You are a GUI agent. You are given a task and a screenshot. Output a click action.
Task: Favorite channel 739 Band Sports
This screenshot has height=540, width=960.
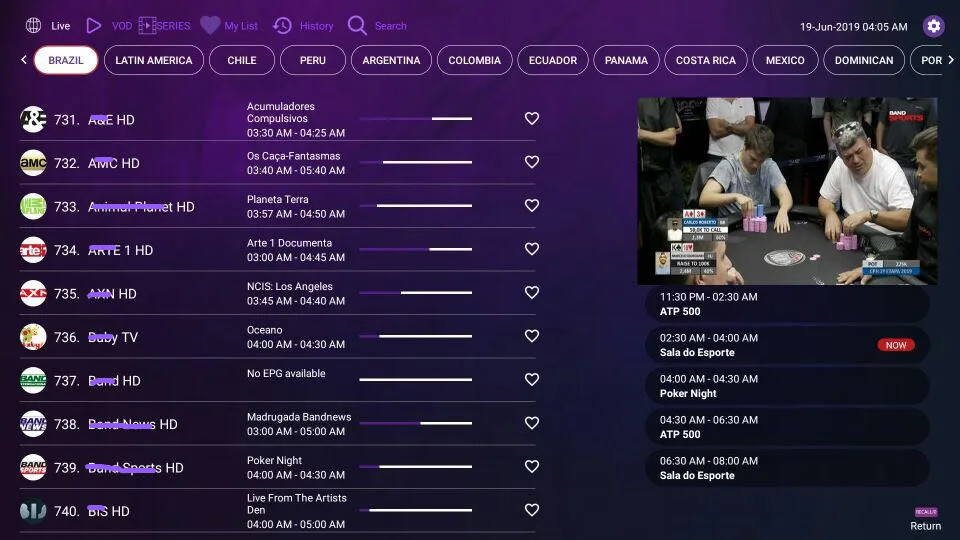click(x=532, y=466)
